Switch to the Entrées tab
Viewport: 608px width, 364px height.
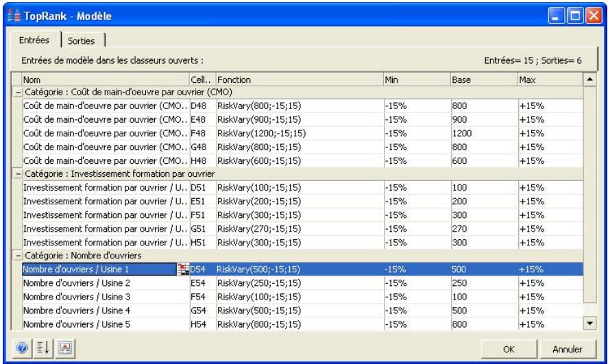[34, 40]
